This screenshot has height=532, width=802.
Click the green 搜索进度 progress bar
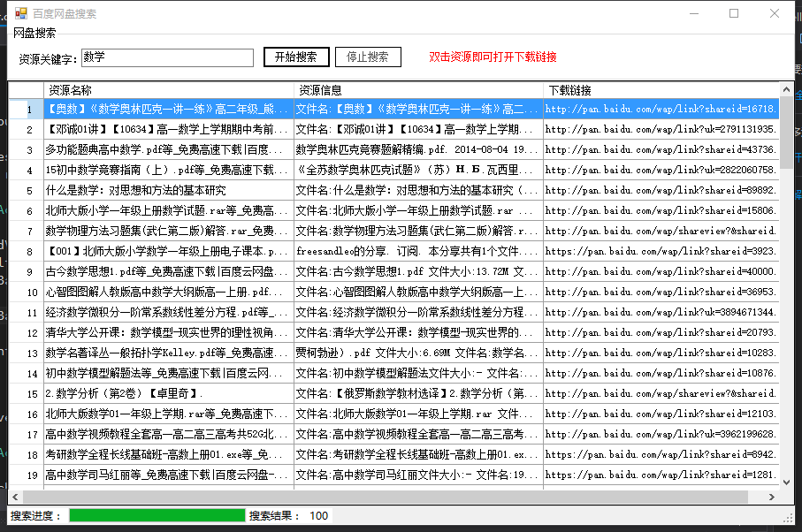point(157,515)
